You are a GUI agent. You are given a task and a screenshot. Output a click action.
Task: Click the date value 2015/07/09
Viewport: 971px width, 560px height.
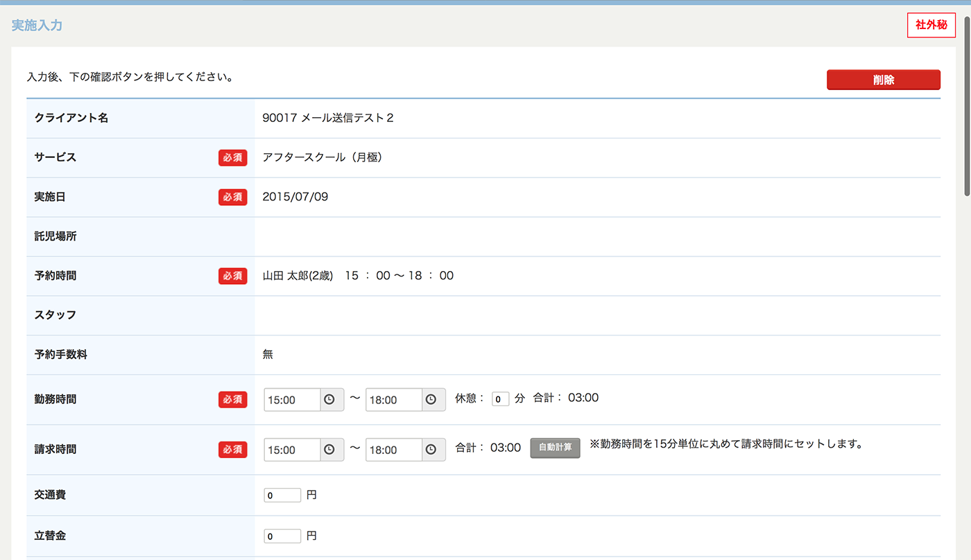point(295,197)
